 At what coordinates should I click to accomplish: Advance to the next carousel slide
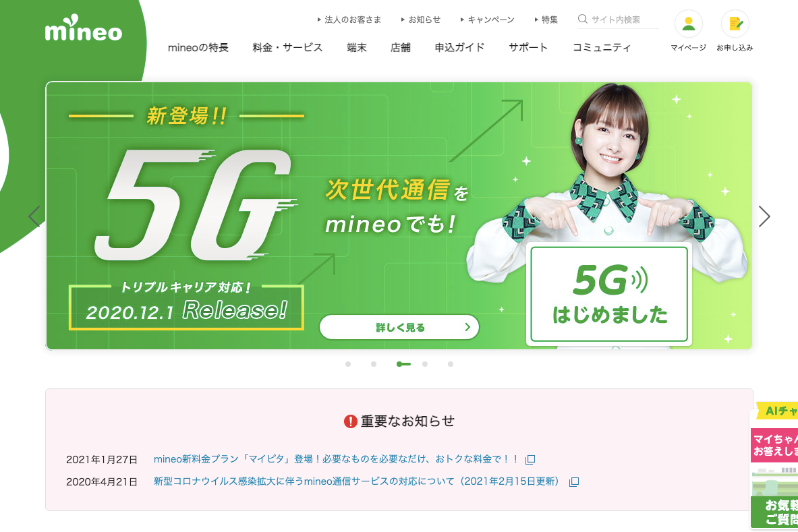point(764,216)
